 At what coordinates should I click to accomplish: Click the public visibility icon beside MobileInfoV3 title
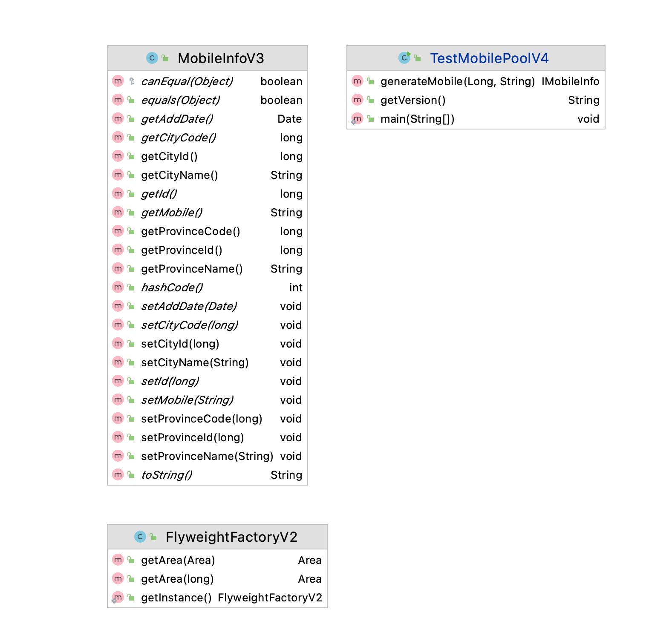[165, 58]
